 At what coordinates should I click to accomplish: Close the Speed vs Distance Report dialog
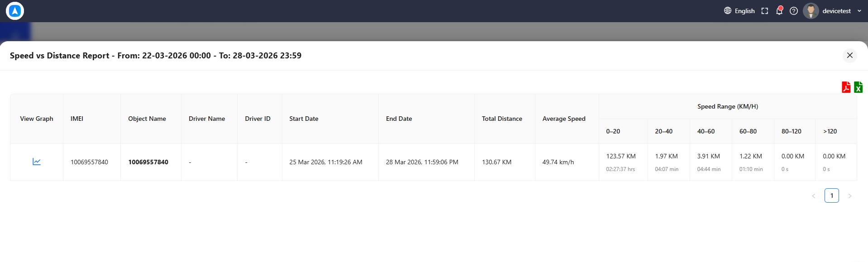click(850, 55)
